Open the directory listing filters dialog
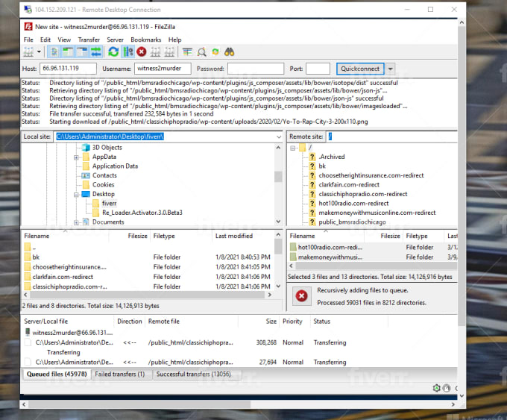Viewport: 507px width, 420px height. pos(187,51)
